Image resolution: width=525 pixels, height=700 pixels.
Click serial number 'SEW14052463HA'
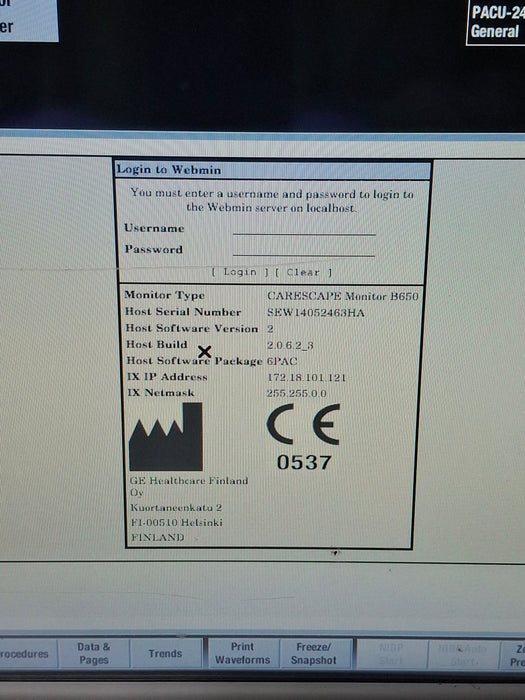pos(316,312)
